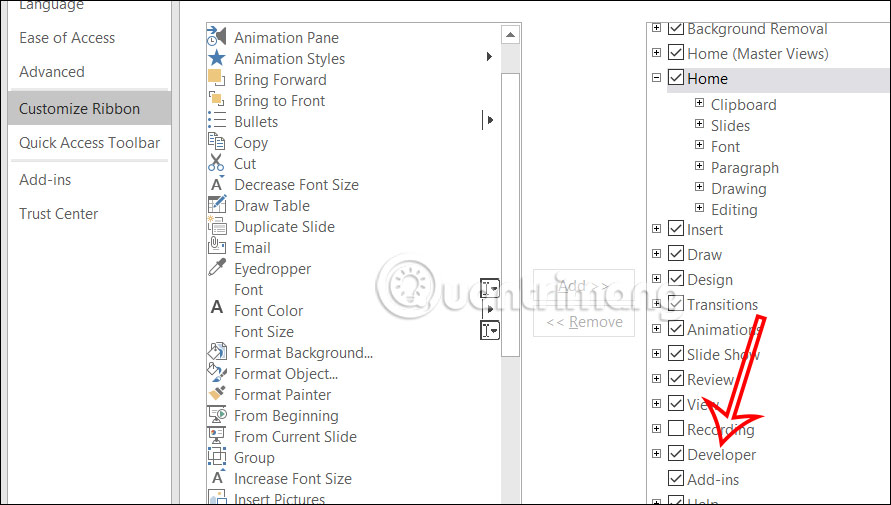
Task: Select the Animation Pane command icon
Action: (x=216, y=37)
